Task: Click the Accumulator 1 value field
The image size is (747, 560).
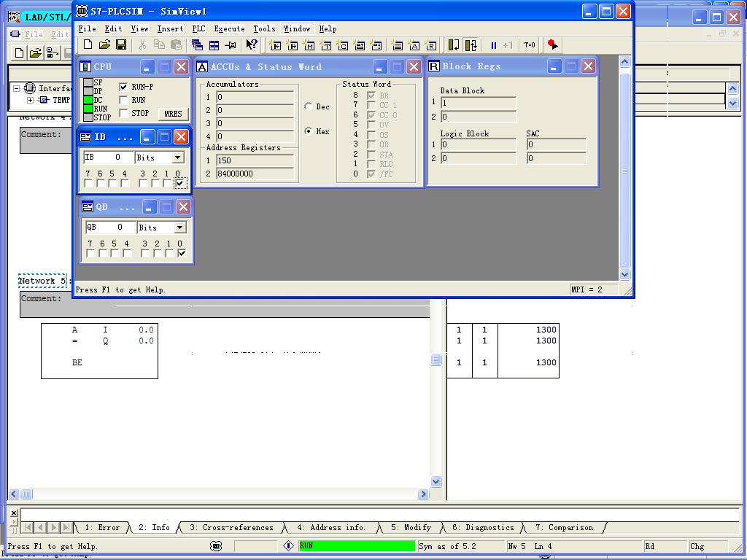Action: pos(255,97)
